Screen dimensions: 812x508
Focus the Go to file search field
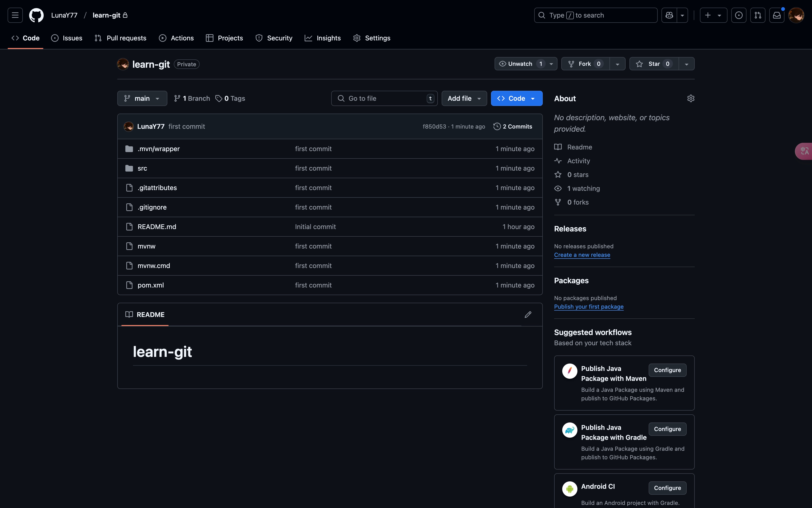click(384, 98)
